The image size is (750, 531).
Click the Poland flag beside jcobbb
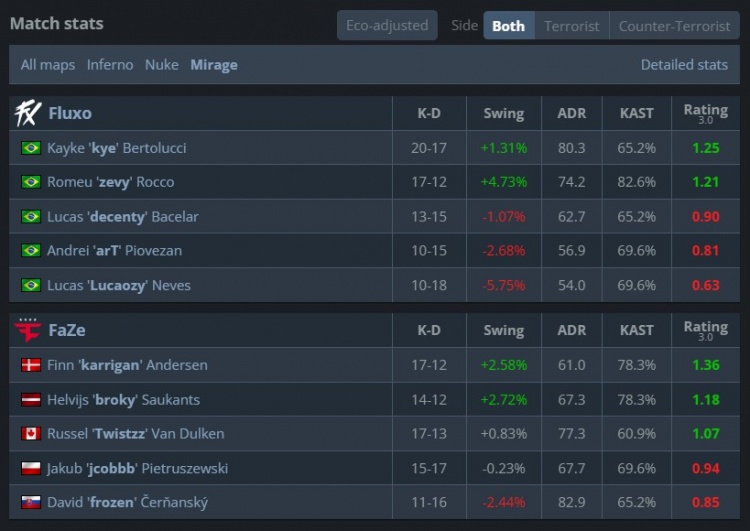pos(30,468)
